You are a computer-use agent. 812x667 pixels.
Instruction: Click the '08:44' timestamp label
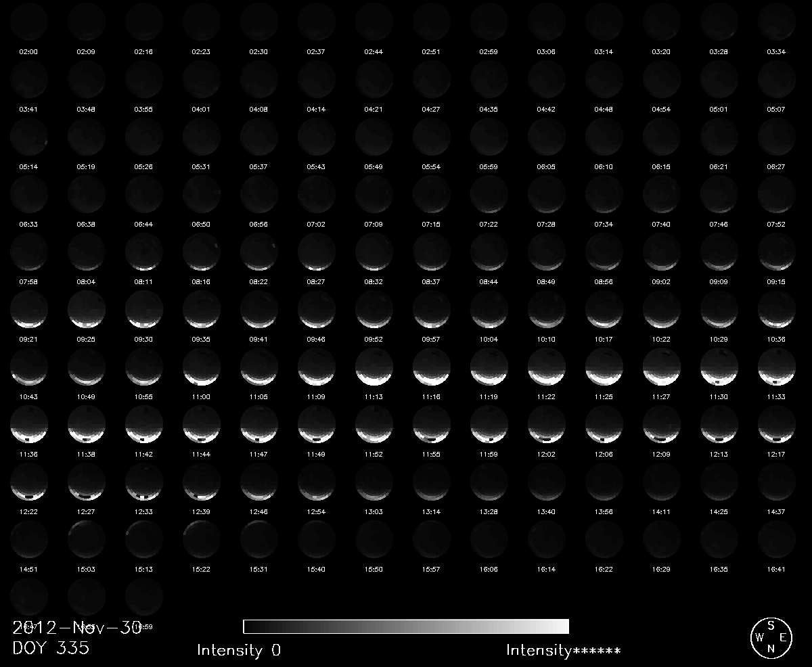pos(489,281)
